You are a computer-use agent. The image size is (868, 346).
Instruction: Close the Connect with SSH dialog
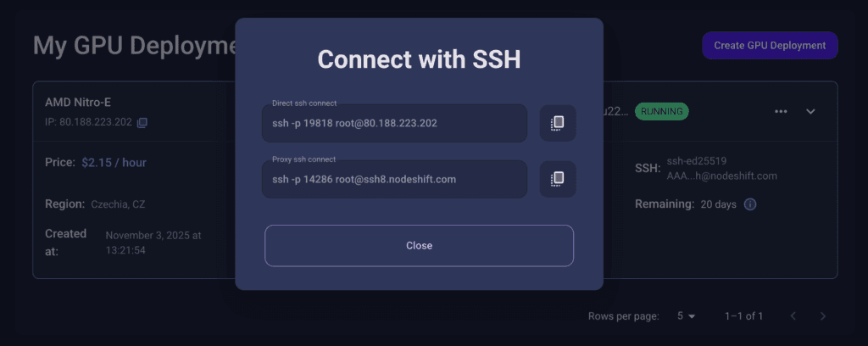(x=419, y=246)
